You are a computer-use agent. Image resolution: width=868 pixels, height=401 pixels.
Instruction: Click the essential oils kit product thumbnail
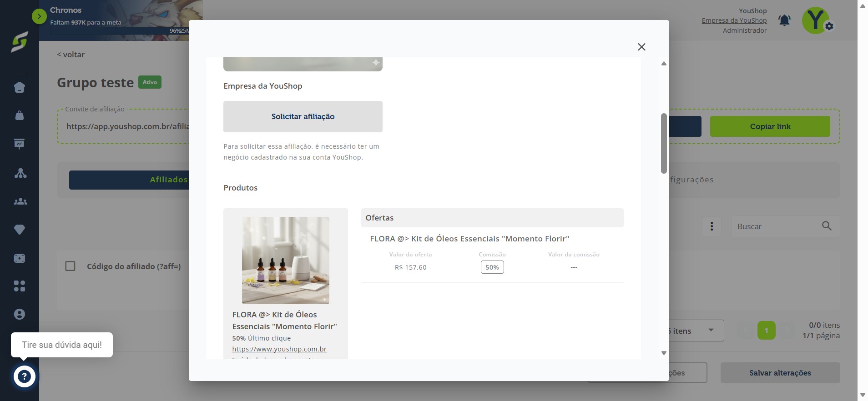coord(286,261)
